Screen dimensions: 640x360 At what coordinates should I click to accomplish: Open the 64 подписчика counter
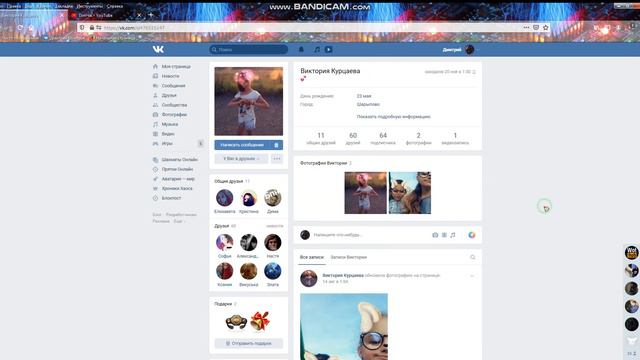tap(383, 138)
